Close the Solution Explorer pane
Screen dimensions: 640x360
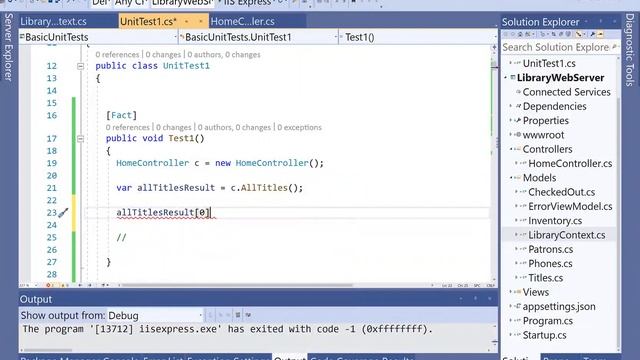(615, 21)
